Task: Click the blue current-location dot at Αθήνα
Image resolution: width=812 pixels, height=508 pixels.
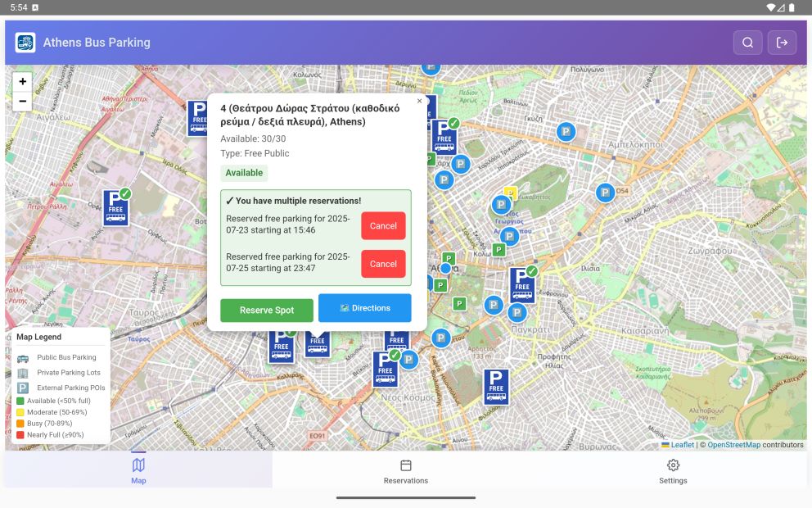Action: pos(445,269)
